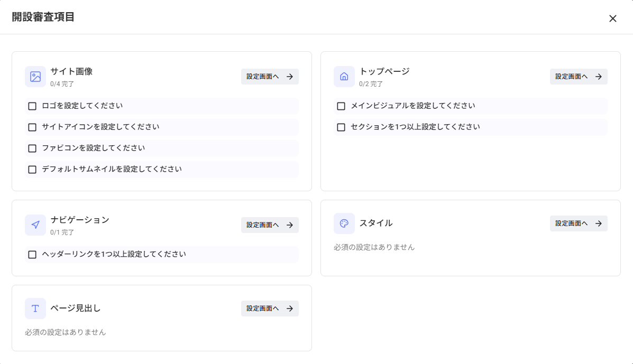
Task: Click the トップページ heading
Action: [384, 71]
